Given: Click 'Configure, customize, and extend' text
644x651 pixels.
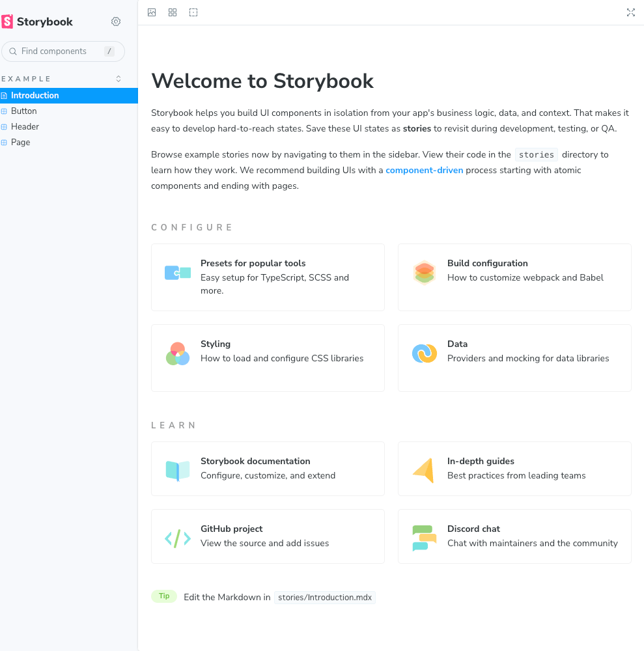Looking at the screenshot, I should 268,476.
